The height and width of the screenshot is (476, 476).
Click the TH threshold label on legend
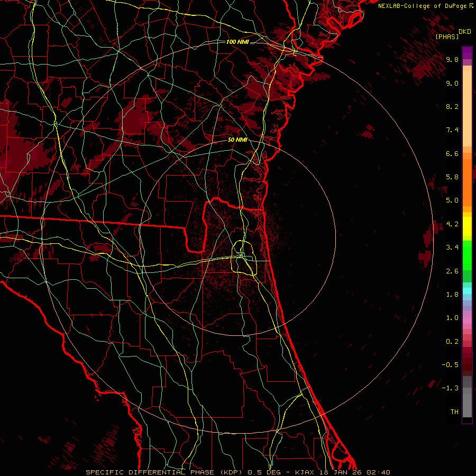pos(454,412)
